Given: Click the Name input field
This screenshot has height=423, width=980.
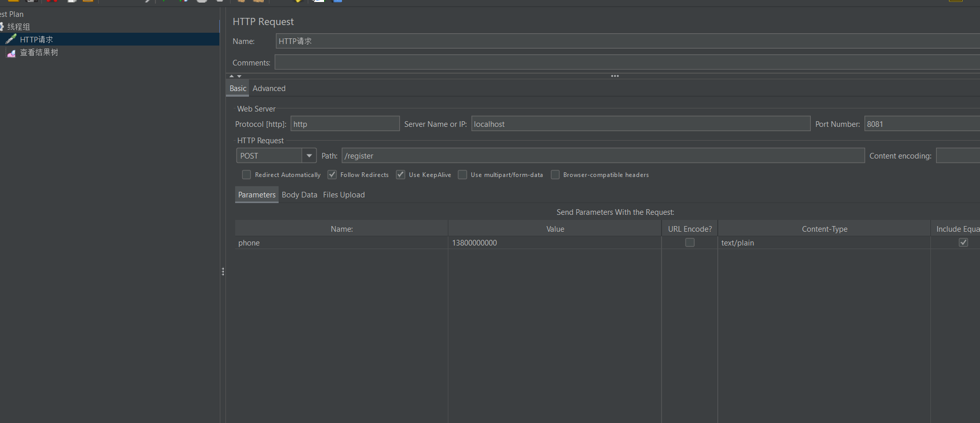Looking at the screenshot, I should (628, 41).
